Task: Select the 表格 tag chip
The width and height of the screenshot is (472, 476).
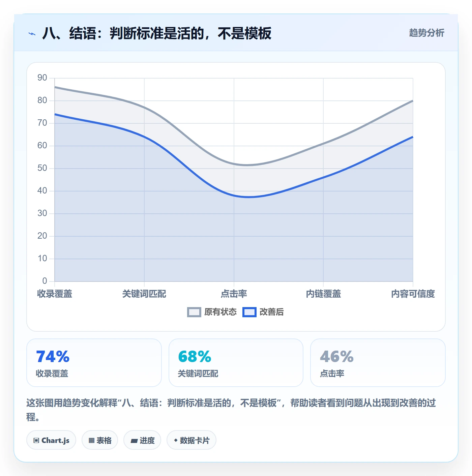Action: pyautogui.click(x=100, y=440)
